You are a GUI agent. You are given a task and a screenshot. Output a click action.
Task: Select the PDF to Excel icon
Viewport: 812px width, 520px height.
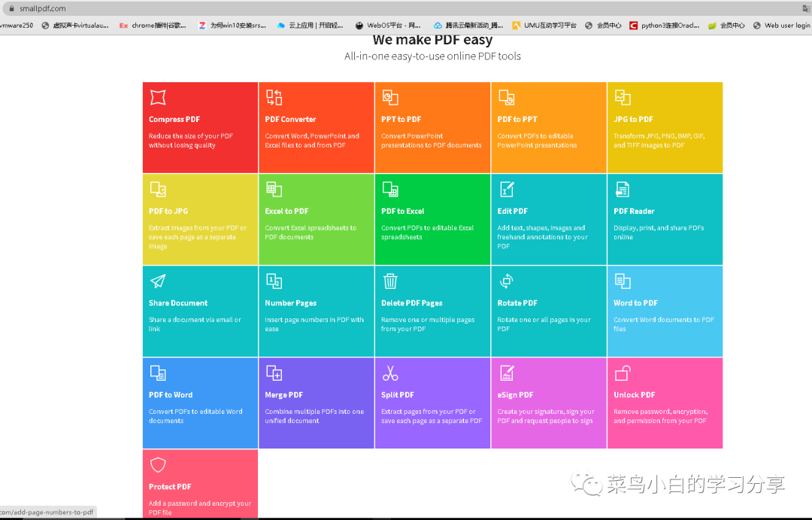coord(390,189)
